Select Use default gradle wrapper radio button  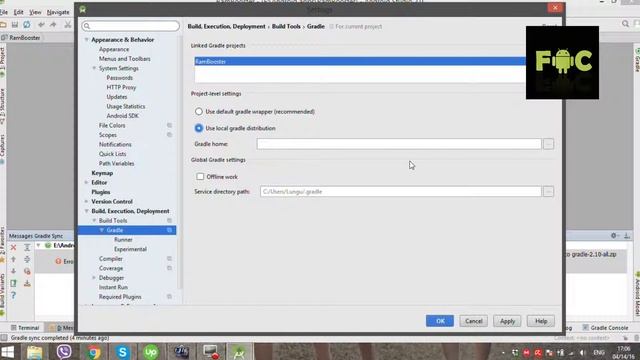(198, 111)
